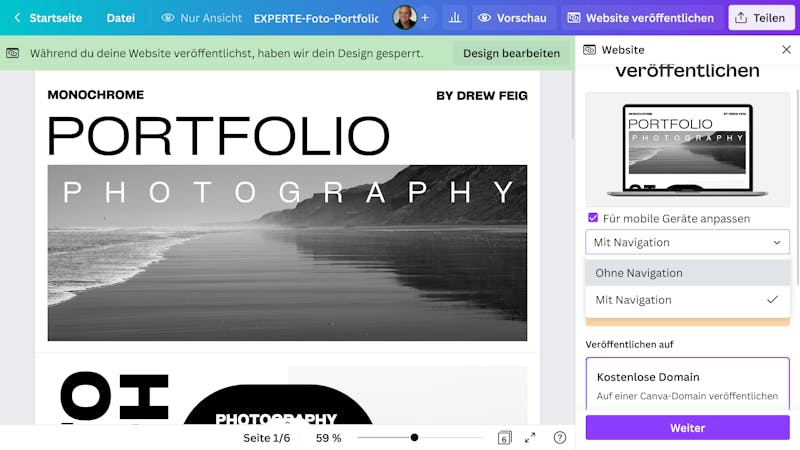
Task: Click the website laptop preview thumbnail
Action: coord(687,149)
